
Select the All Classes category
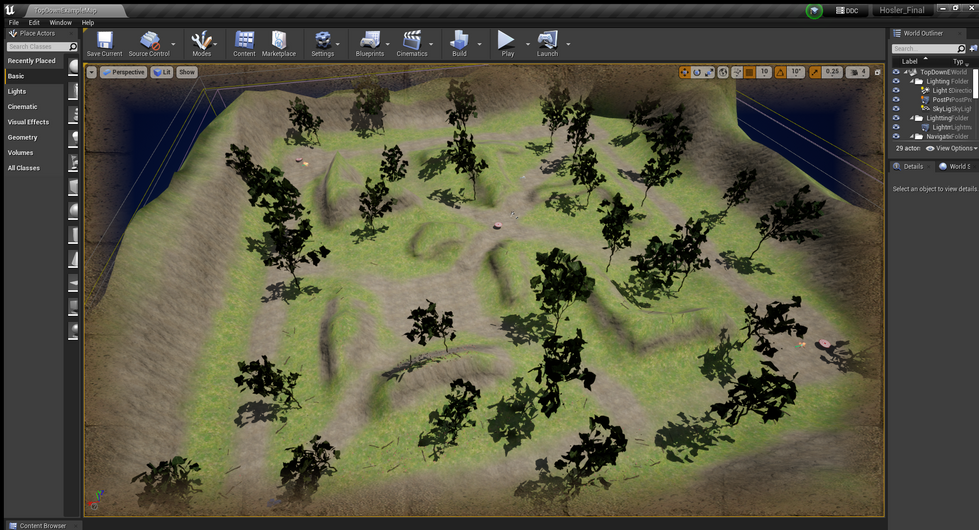coord(24,168)
